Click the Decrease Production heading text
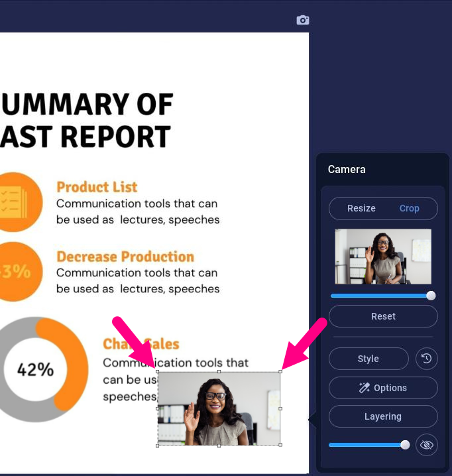 (x=125, y=257)
